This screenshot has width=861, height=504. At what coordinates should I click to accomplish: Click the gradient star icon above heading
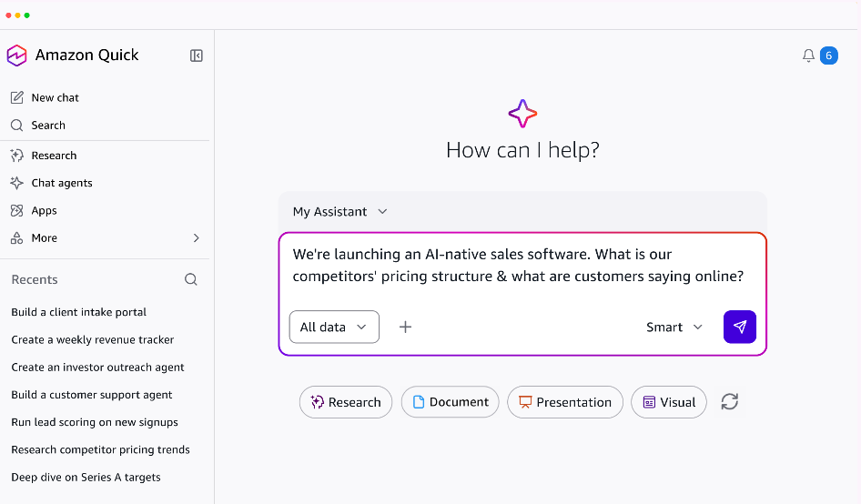pos(522,114)
